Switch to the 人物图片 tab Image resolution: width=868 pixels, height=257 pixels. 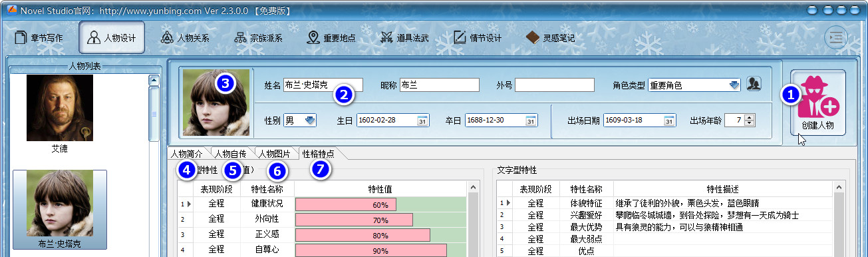tap(275, 154)
